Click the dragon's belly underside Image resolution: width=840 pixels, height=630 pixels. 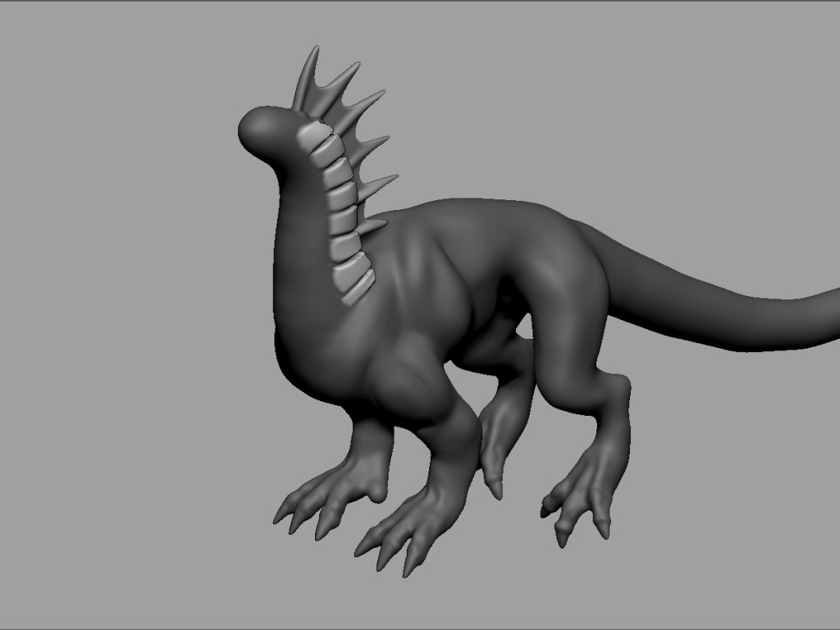tap(484, 345)
